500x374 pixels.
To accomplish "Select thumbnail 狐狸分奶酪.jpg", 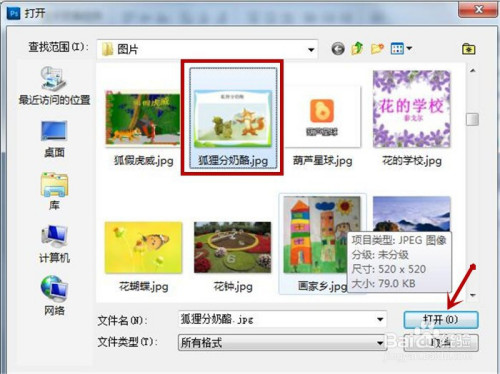I will pos(233,118).
